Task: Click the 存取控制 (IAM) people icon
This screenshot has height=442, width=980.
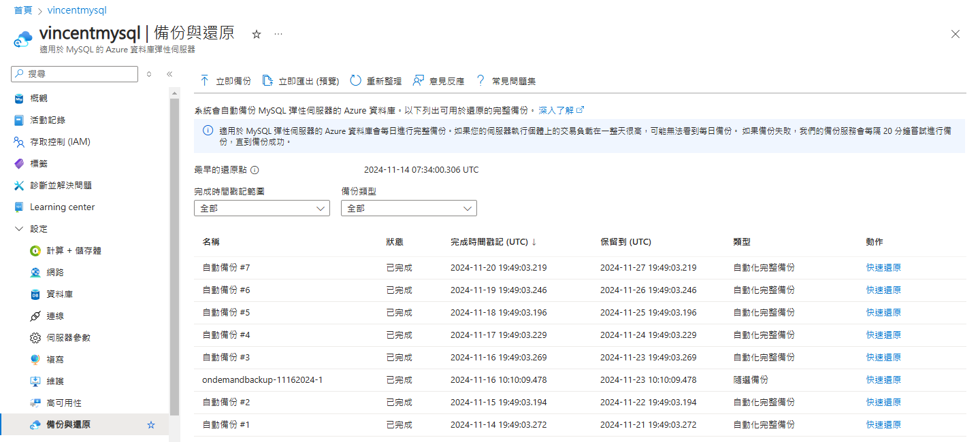Action: [x=19, y=142]
